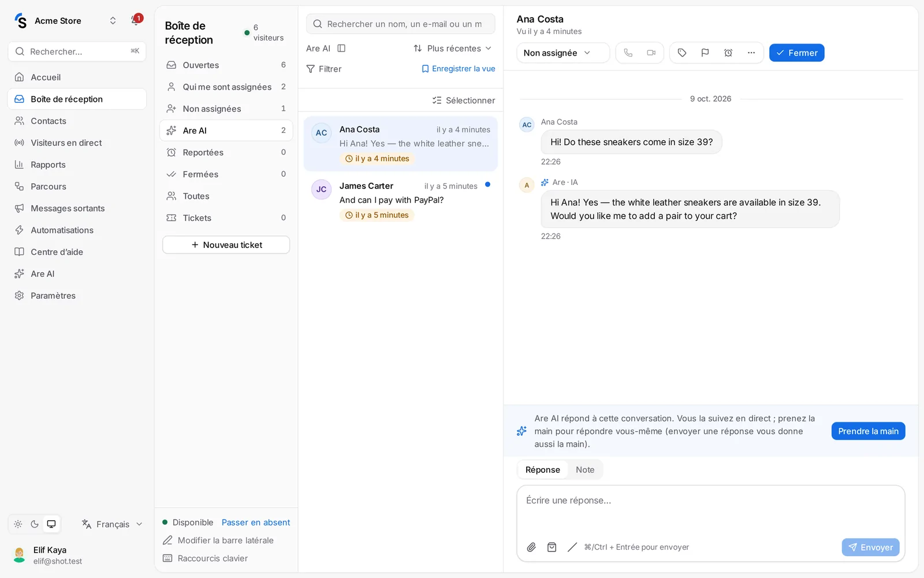
Task: Select the Réponse tab
Action: pos(543,470)
